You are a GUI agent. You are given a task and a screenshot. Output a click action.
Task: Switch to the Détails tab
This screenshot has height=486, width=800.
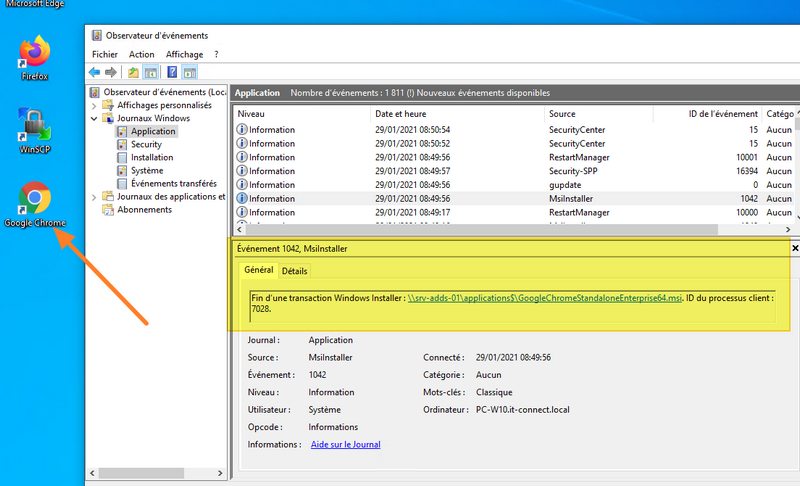[x=294, y=271]
